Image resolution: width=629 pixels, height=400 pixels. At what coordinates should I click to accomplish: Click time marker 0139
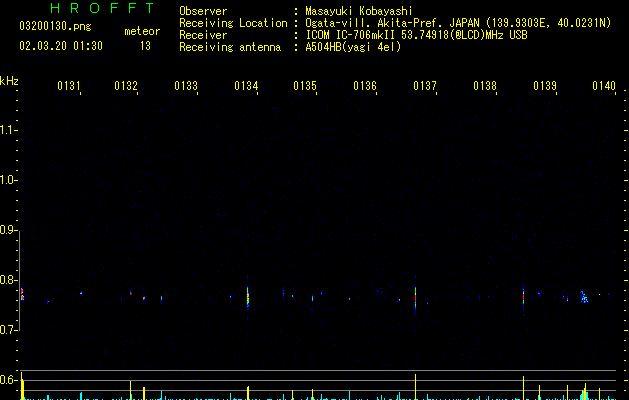point(545,86)
